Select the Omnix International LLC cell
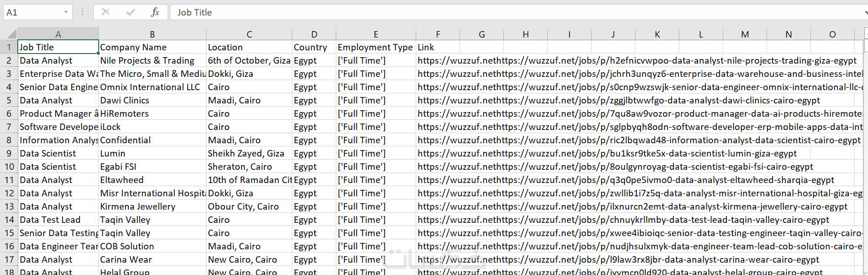 coord(152,87)
